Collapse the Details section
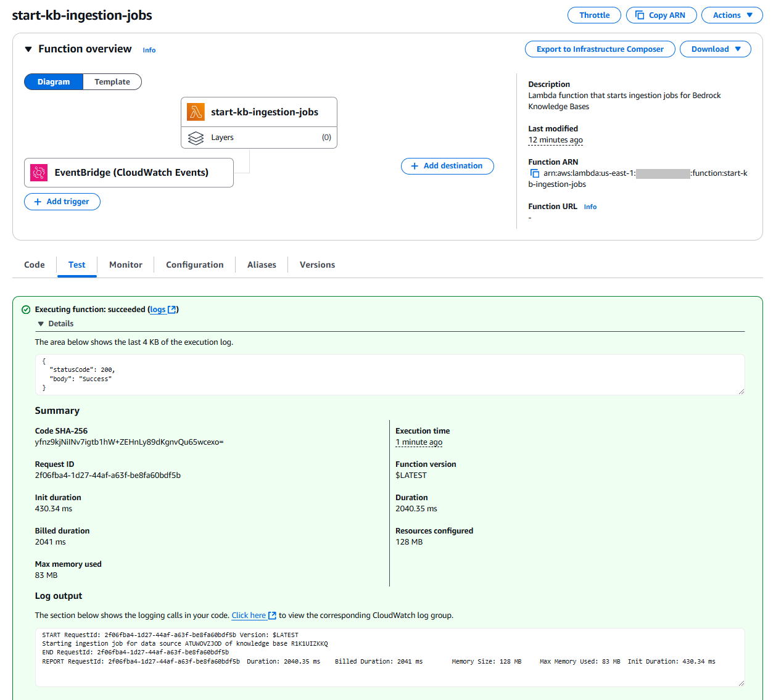This screenshot has height=700, width=776. pos(41,324)
